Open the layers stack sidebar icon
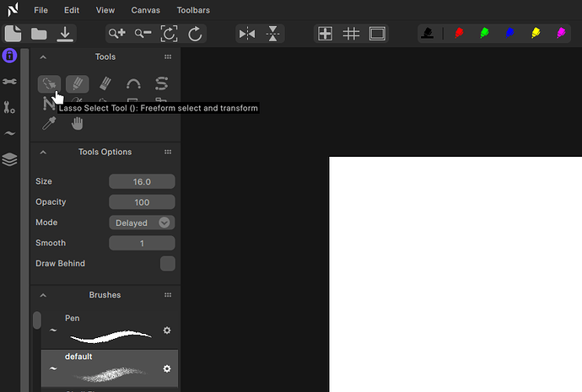 [9, 159]
